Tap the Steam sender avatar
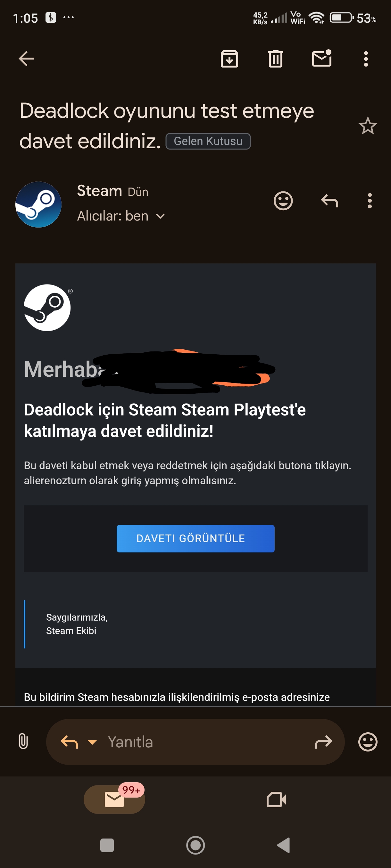 [x=38, y=205]
